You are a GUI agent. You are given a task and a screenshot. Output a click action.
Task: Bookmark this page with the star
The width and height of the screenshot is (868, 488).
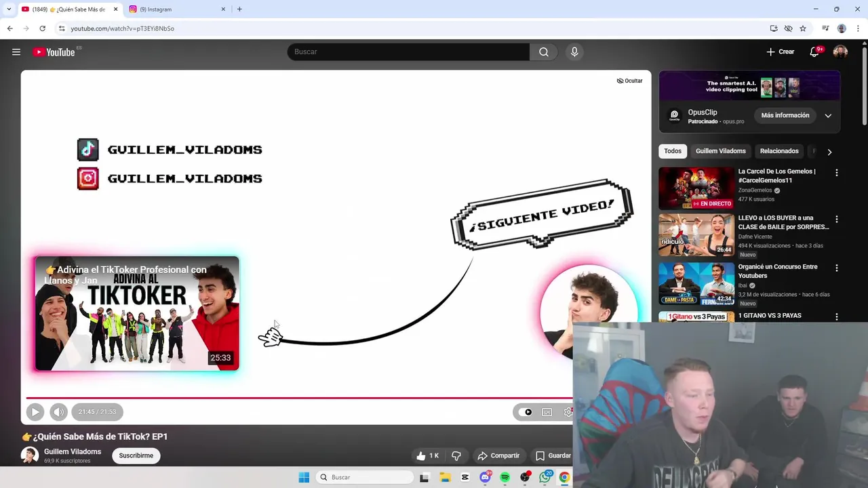[x=803, y=28]
